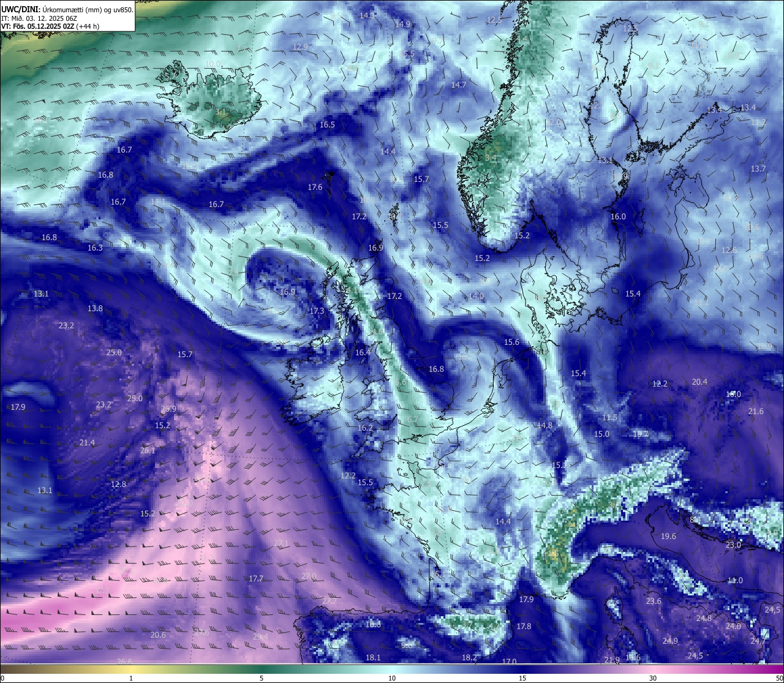The width and height of the screenshot is (784, 683).
Task: Click the 3.4 value label over Norway
Action: coord(490,157)
